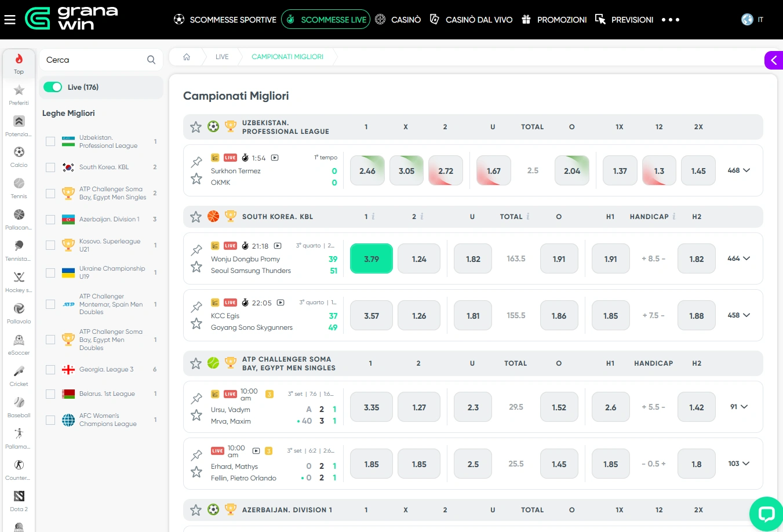Click the live chat support bubble
The image size is (783, 532).
[766, 514]
